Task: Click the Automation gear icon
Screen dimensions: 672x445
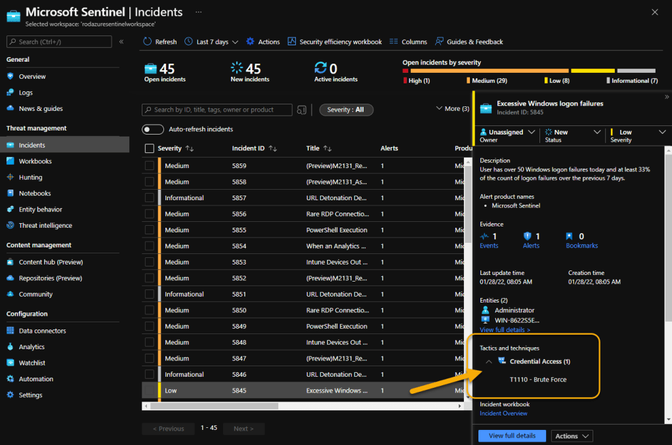Action: click(x=10, y=379)
